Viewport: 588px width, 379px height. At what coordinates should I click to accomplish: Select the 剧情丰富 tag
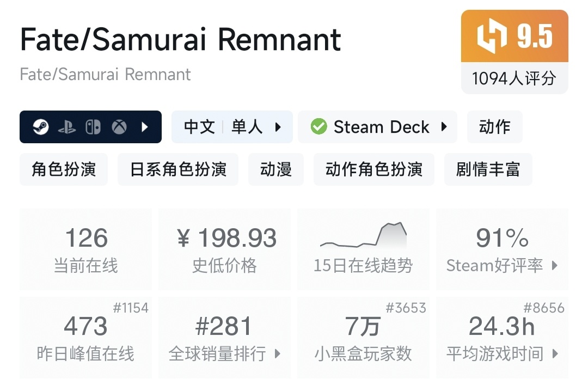(x=488, y=169)
